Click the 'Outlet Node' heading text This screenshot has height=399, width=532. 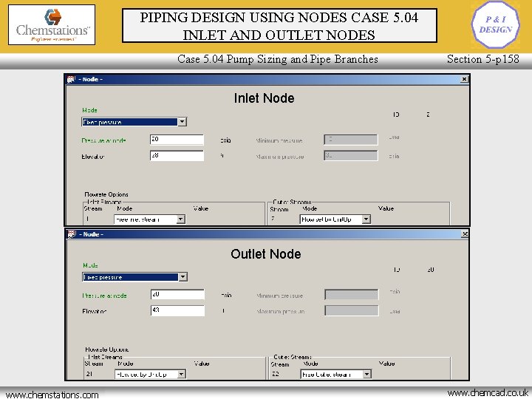[x=266, y=253]
